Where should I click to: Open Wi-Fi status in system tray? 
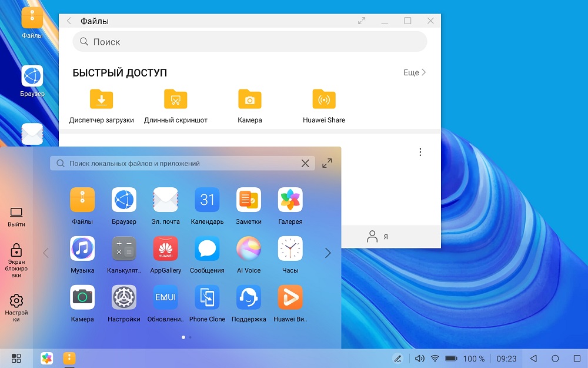point(435,358)
